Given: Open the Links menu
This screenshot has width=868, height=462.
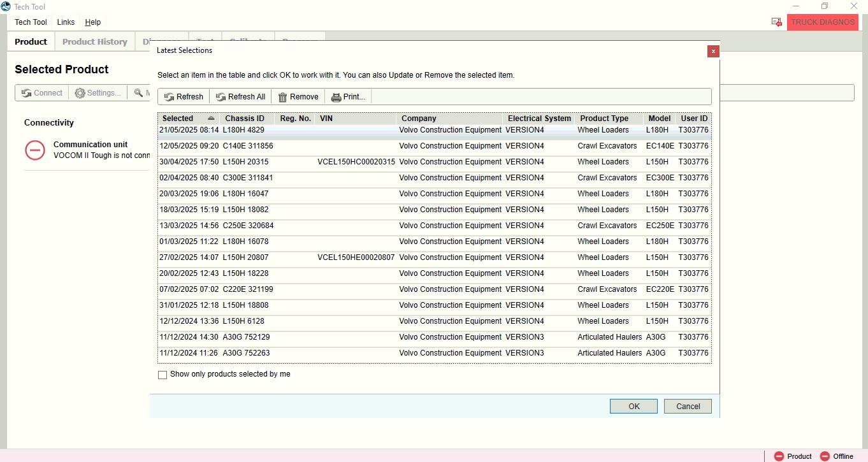Looking at the screenshot, I should click(66, 22).
